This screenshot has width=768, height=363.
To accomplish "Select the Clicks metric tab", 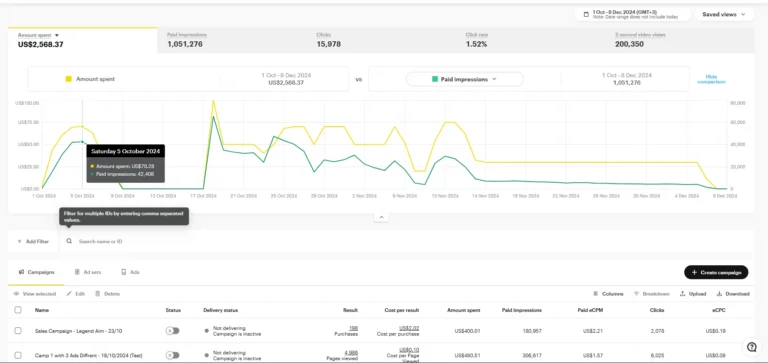I will (x=381, y=40).
